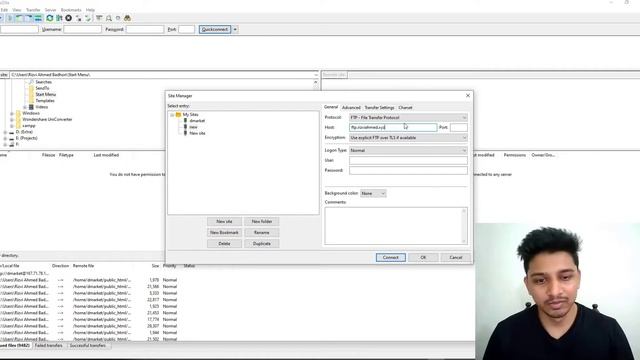The width and height of the screenshot is (640, 360).
Task: Toggle the transfer queue display icon
Action: pyautogui.click(x=38, y=18)
